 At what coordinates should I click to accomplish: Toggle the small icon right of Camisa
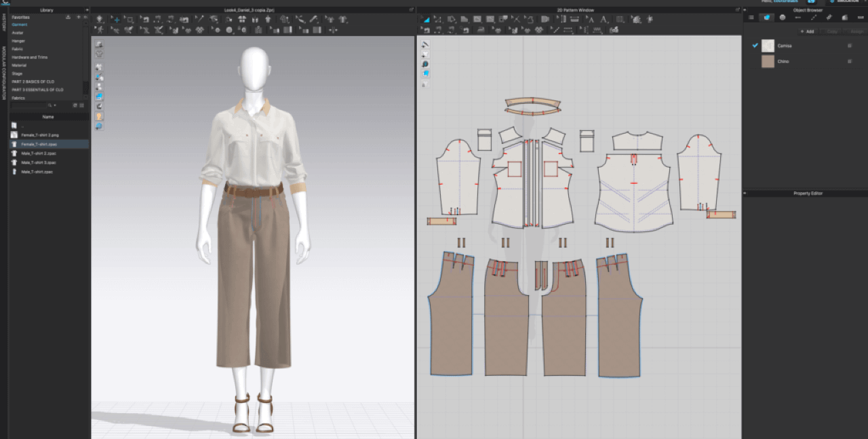pyautogui.click(x=849, y=45)
